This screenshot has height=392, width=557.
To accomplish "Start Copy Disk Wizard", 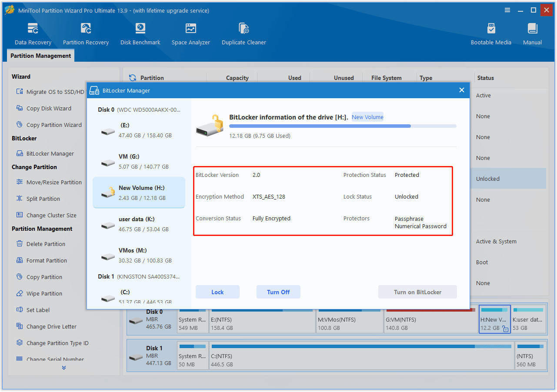I will [43, 108].
